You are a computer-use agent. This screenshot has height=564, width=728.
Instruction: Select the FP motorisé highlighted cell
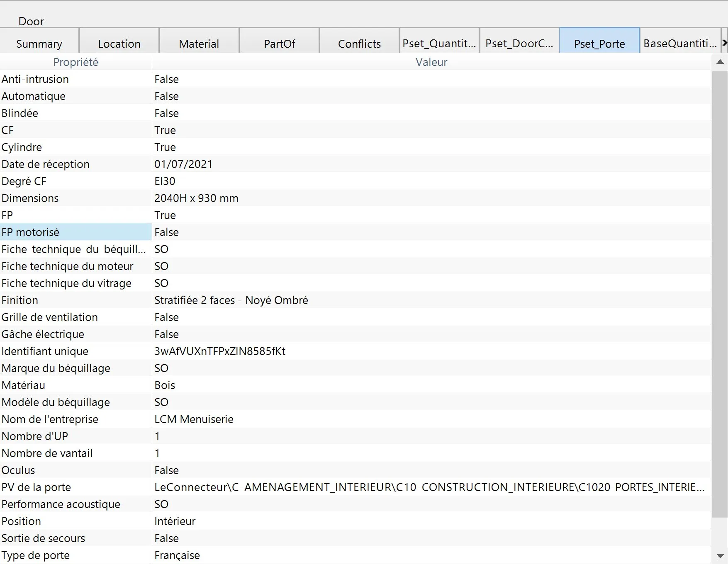[76, 232]
